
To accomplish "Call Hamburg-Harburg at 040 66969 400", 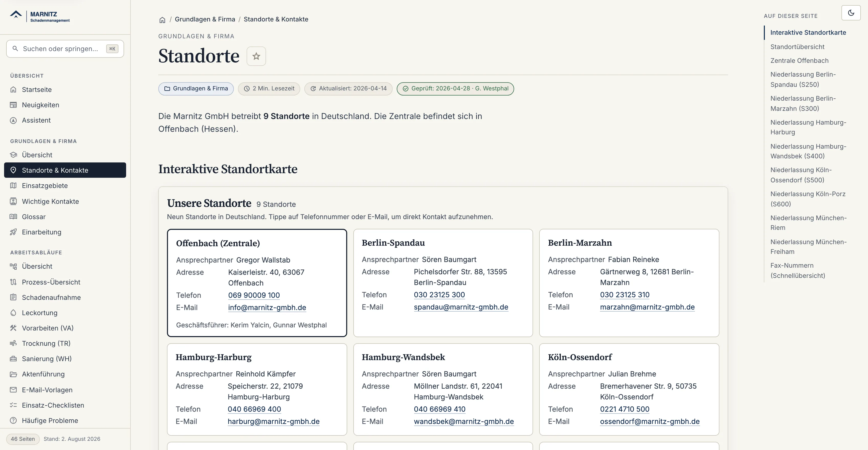I will point(254,409).
